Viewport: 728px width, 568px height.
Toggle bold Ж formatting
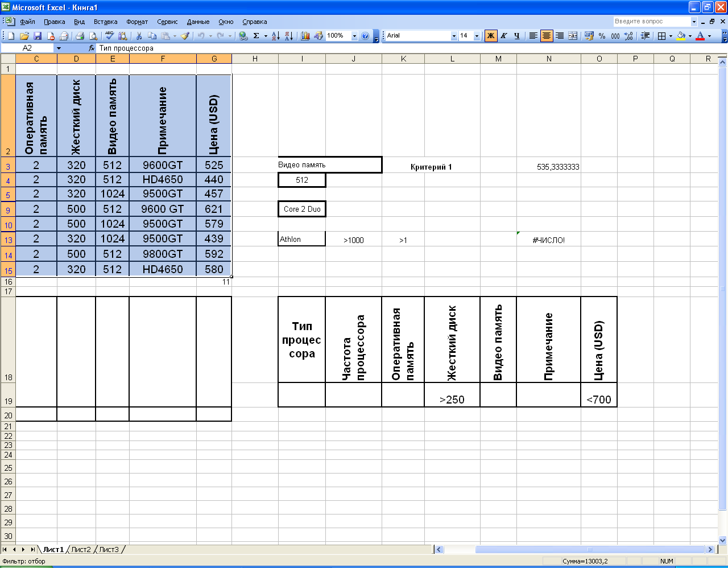(490, 36)
